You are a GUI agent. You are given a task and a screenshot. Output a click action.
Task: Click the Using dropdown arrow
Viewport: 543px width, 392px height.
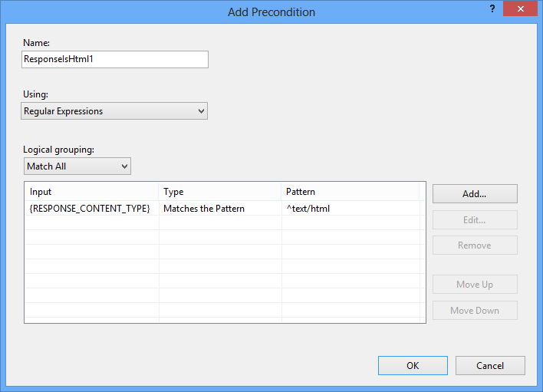click(x=201, y=111)
